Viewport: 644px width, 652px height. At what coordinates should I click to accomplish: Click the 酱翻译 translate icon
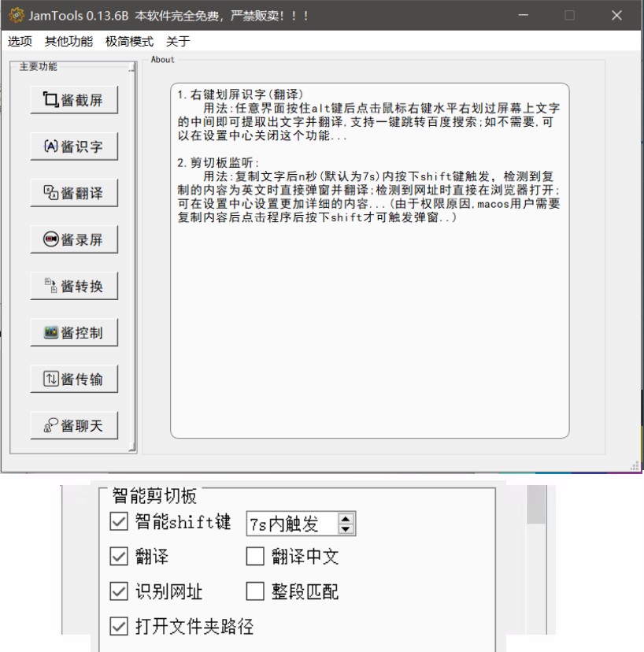pos(50,192)
